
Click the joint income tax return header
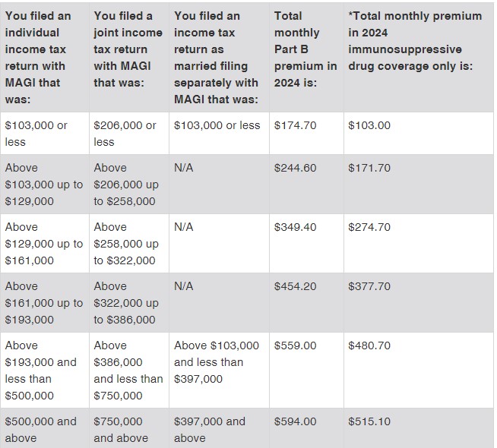pos(128,49)
